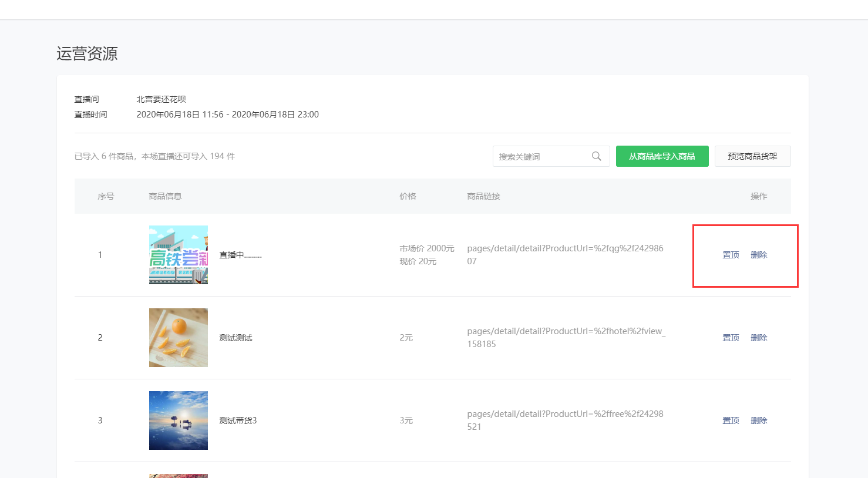Click the live time range text

coord(227,115)
